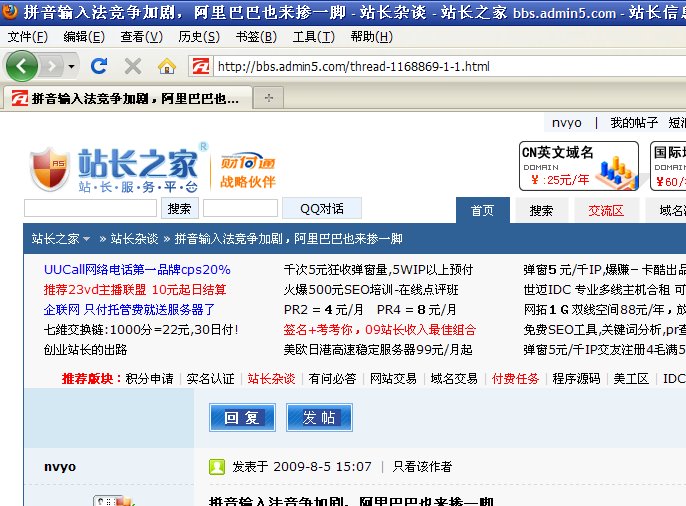Image resolution: width=686 pixels, height=506 pixels.
Task: Click the 发帖 new post button
Action: (319, 418)
